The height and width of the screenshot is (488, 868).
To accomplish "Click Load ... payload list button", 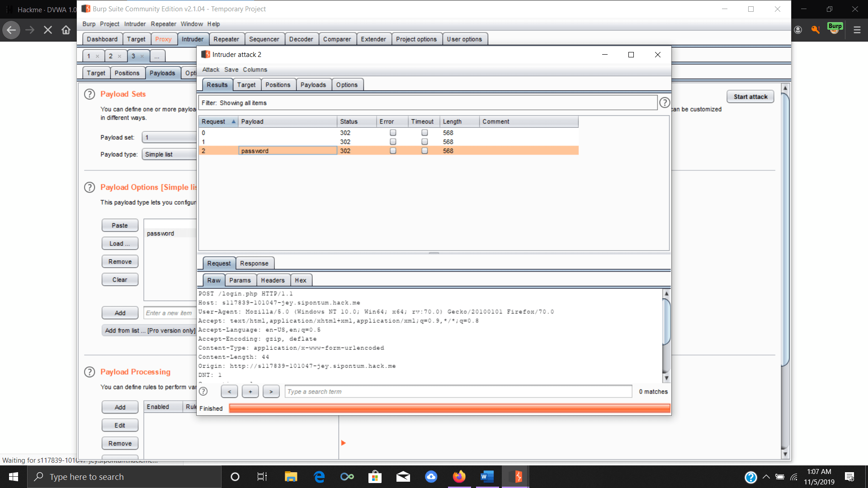I will pyautogui.click(x=120, y=244).
